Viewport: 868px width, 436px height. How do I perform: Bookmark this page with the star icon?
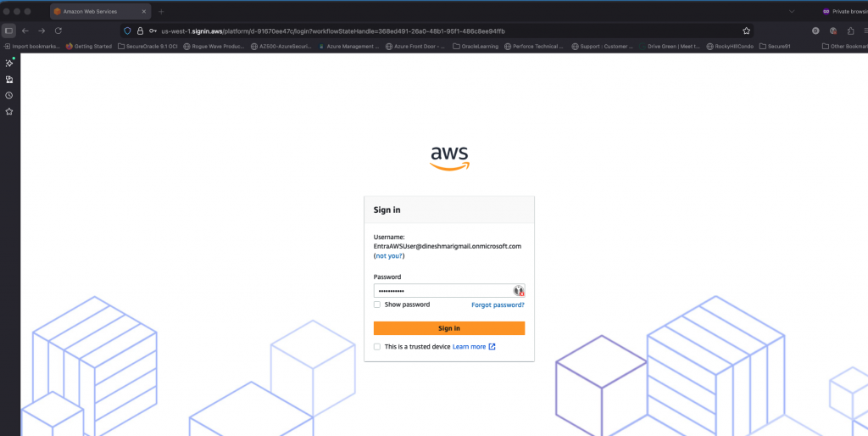746,31
